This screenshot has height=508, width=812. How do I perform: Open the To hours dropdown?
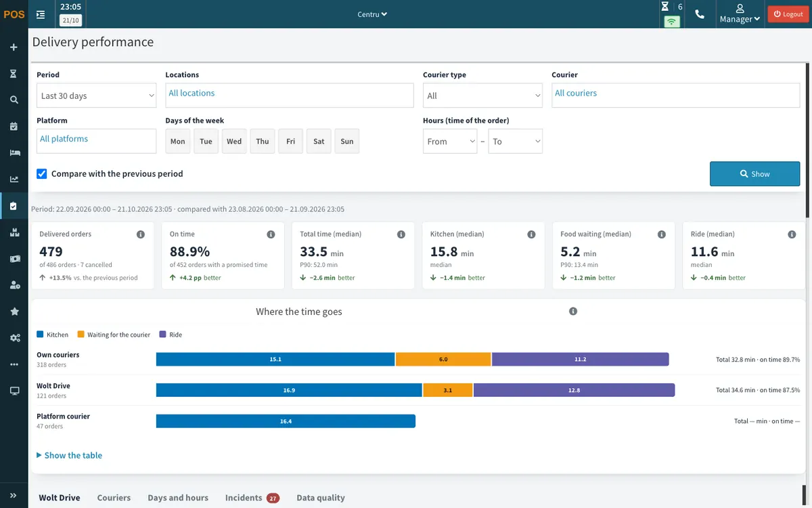click(516, 141)
